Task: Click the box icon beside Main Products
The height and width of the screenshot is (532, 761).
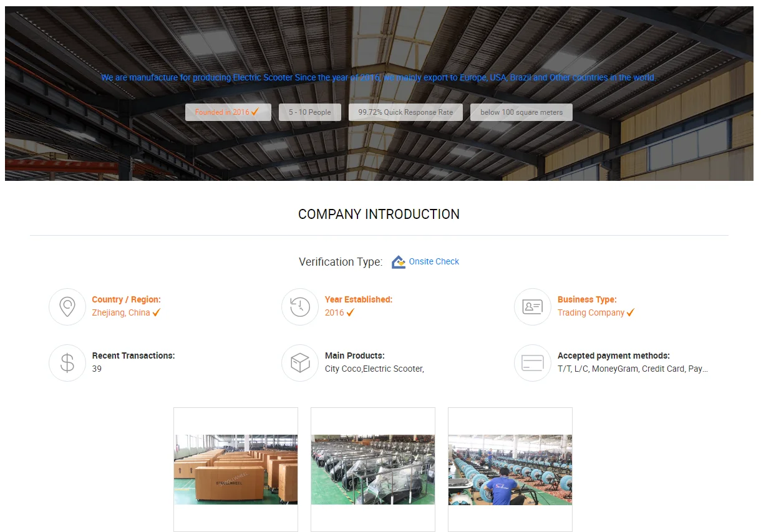Action: pyautogui.click(x=300, y=363)
